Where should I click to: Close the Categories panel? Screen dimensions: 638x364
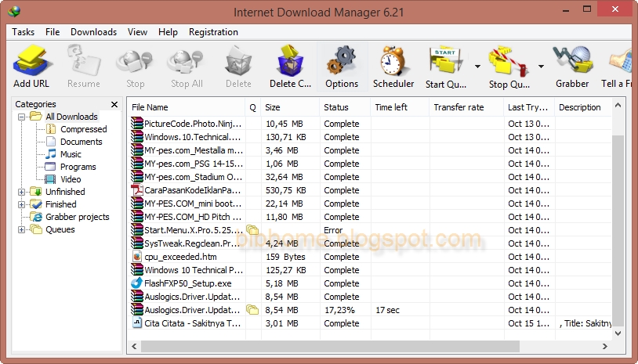[114, 104]
